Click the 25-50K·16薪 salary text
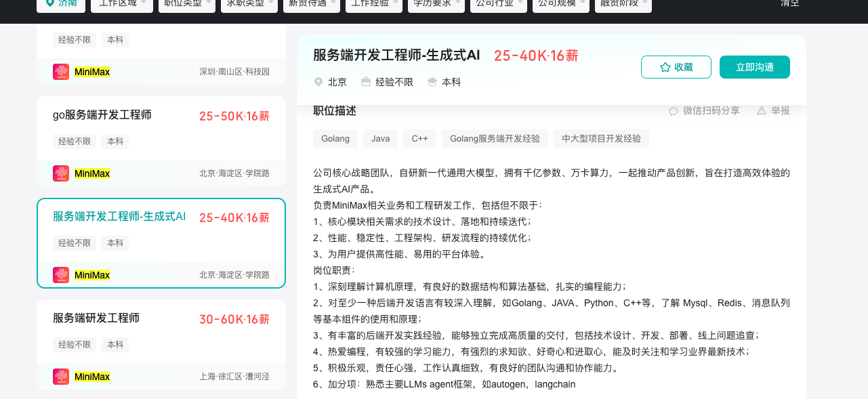868x399 pixels. (x=234, y=117)
